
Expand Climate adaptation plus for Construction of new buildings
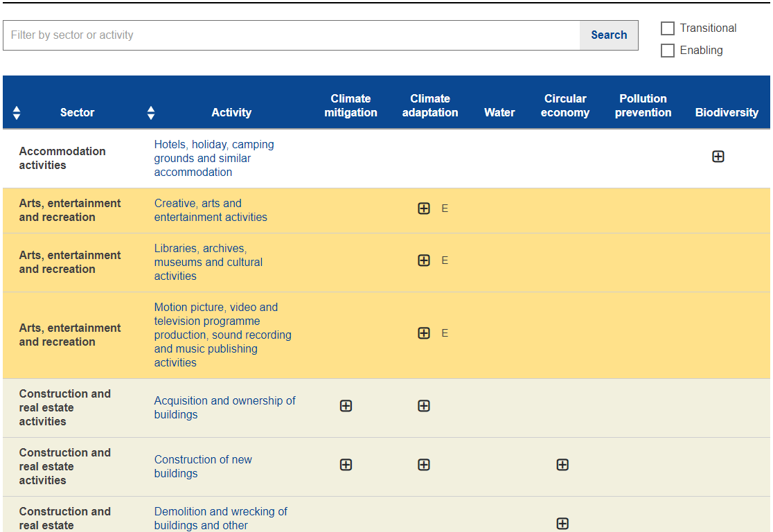click(424, 465)
